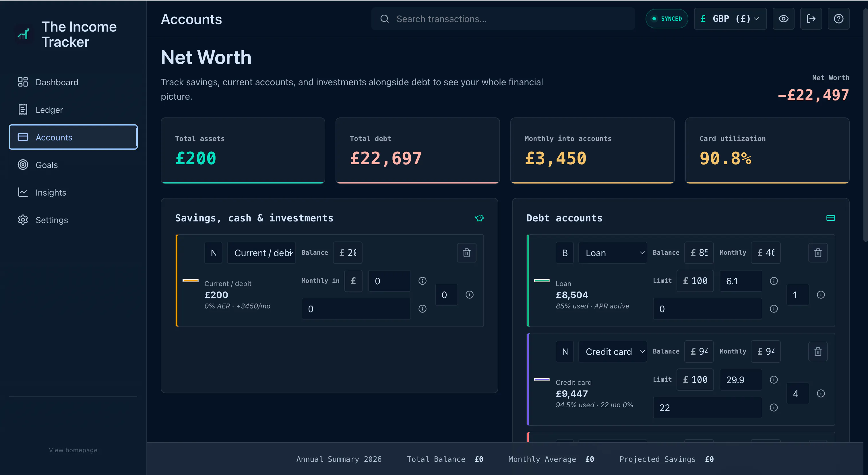Click the Annual Summary 2026 footer text
This screenshot has width=868, height=475.
[339, 459]
